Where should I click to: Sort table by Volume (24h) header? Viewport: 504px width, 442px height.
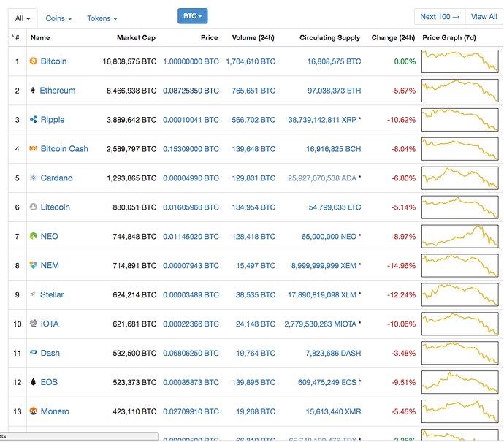253,37
